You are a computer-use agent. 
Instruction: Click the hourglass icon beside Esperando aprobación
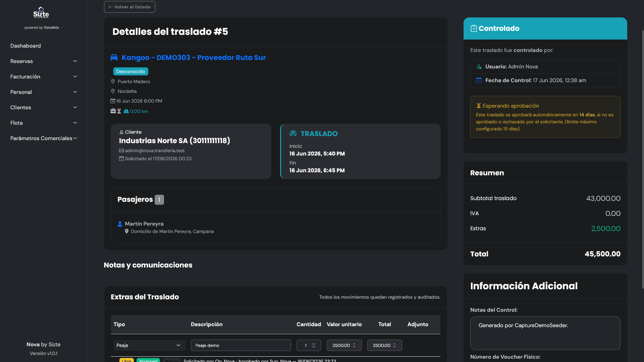479,106
